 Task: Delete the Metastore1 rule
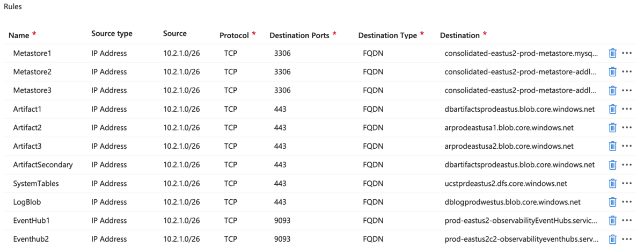pos(612,53)
